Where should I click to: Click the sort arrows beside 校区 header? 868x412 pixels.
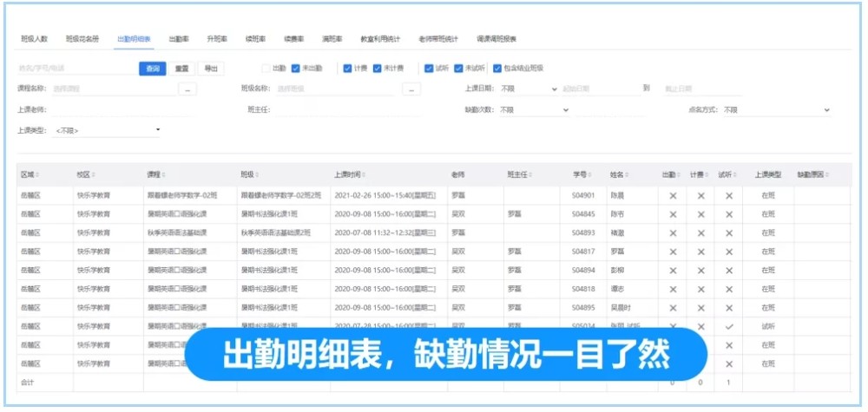click(93, 174)
